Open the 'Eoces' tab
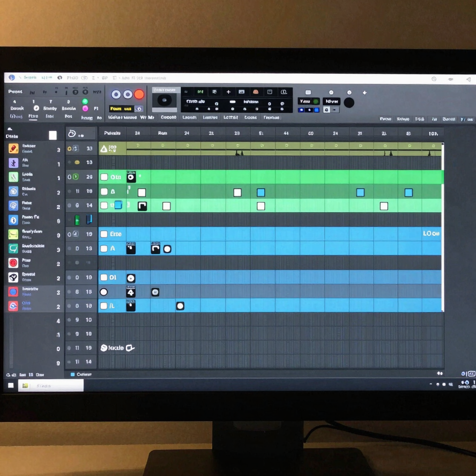This screenshot has height=476, width=476. (x=251, y=117)
